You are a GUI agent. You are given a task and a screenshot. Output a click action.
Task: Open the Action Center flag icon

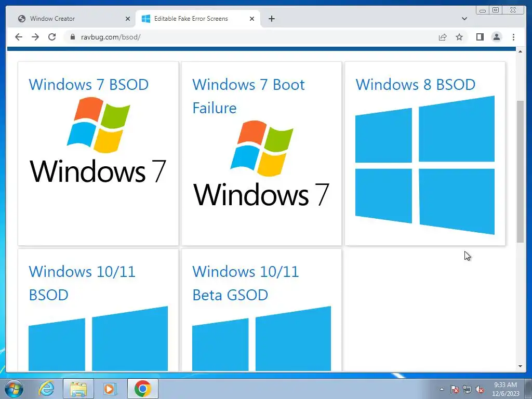pyautogui.click(x=454, y=389)
